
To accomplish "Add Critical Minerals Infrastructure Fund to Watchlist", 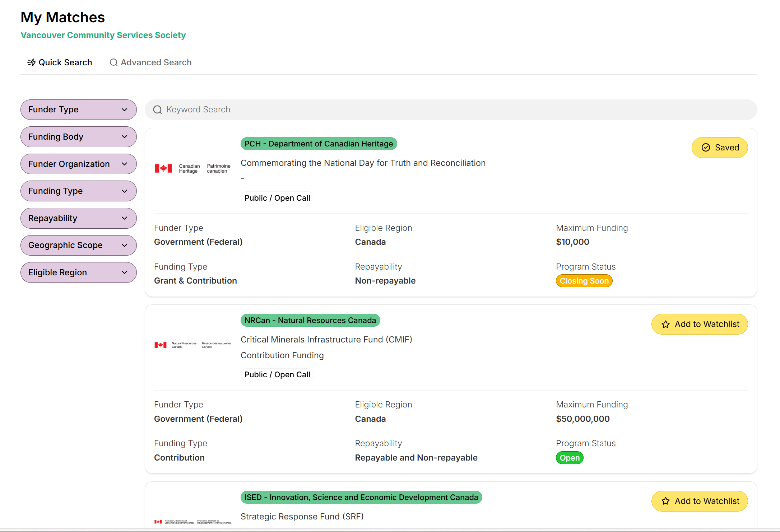I will pos(700,324).
